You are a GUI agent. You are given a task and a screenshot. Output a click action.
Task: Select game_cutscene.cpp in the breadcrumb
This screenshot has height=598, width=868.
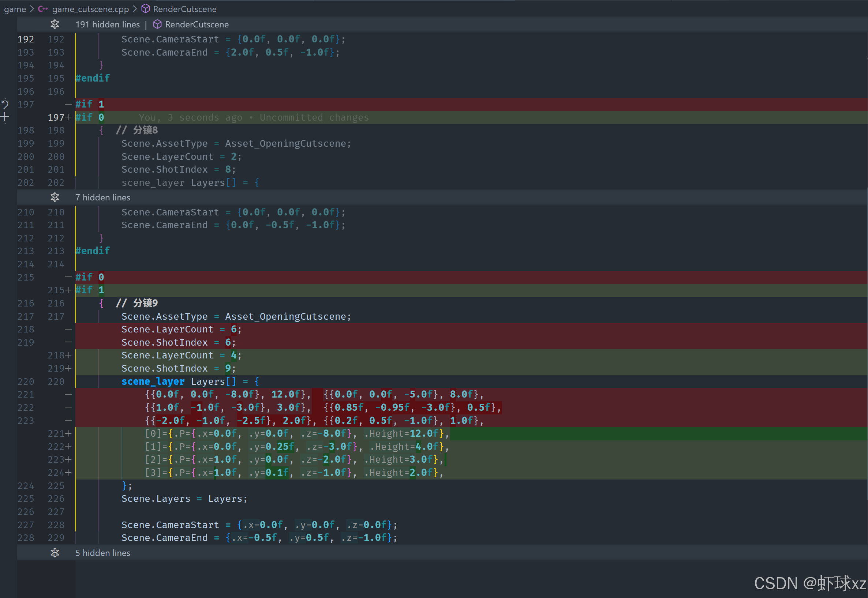click(90, 9)
